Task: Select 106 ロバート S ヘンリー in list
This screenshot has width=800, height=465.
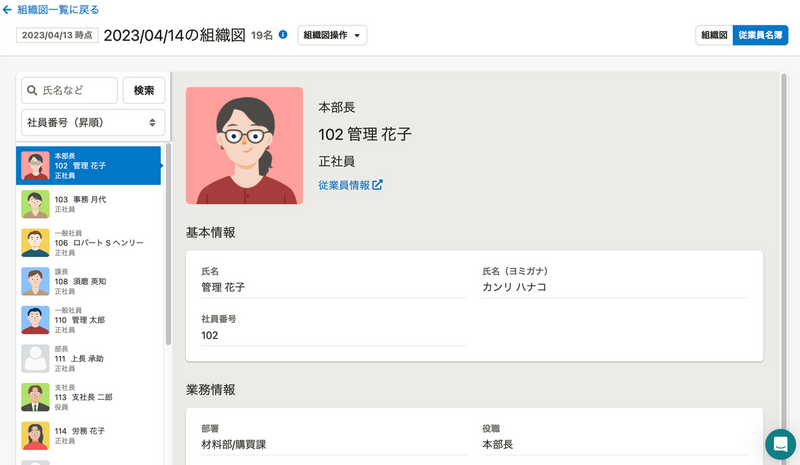Action: pyautogui.click(x=88, y=243)
